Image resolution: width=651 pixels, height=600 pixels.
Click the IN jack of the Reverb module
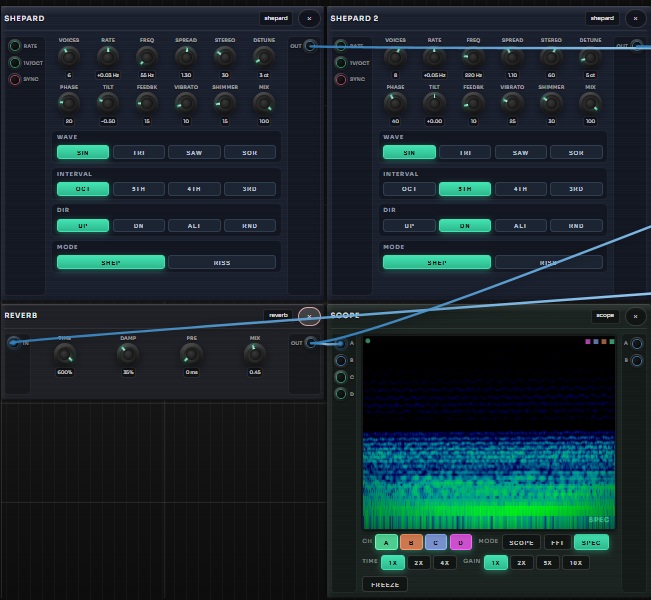[x=13, y=343]
